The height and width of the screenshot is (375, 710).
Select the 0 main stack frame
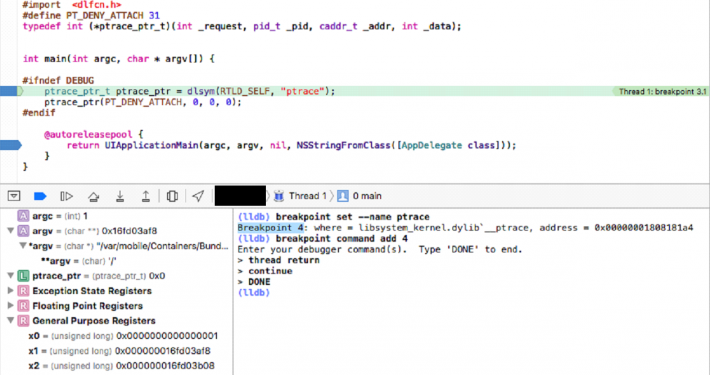pyautogui.click(x=367, y=196)
